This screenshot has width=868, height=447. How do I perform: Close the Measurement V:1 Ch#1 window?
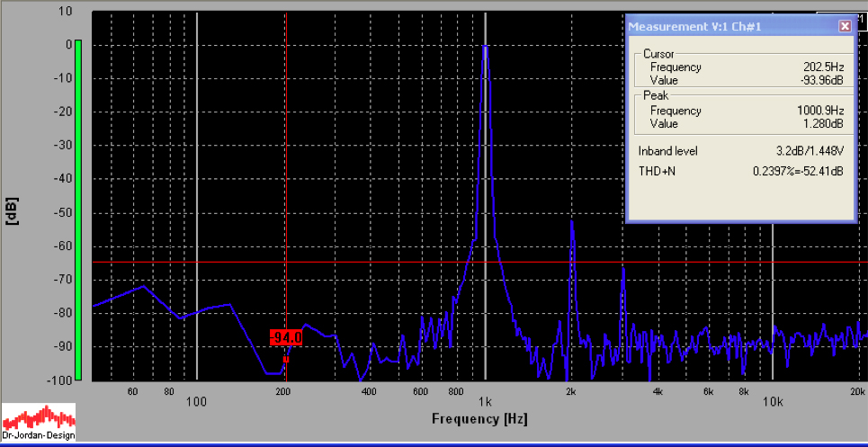tap(845, 26)
